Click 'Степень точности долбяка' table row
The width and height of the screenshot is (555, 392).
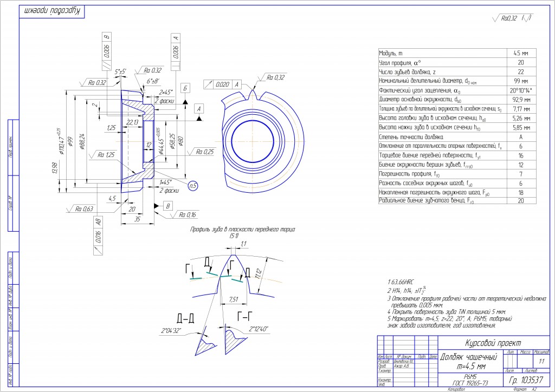point(457,137)
